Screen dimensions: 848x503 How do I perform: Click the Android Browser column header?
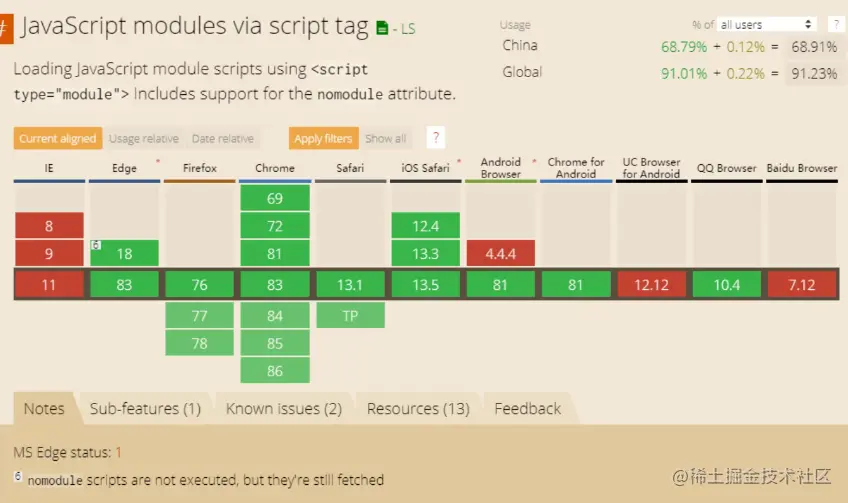[501, 168]
